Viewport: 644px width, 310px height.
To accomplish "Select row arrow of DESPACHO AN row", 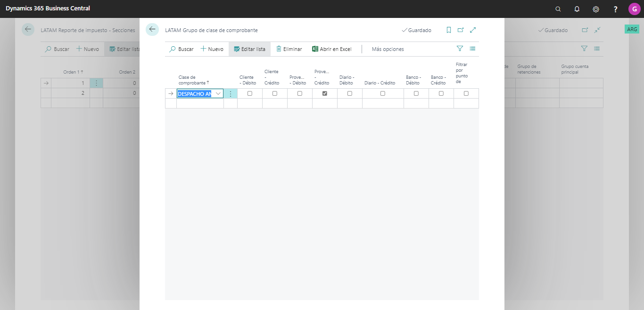I will coord(171,93).
